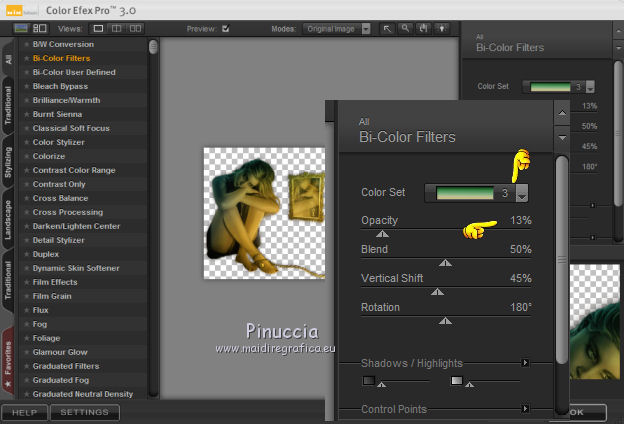Viewport: 624px width, 424px height.
Task: Select the Color Stylizer filter
Action: [x=58, y=142]
